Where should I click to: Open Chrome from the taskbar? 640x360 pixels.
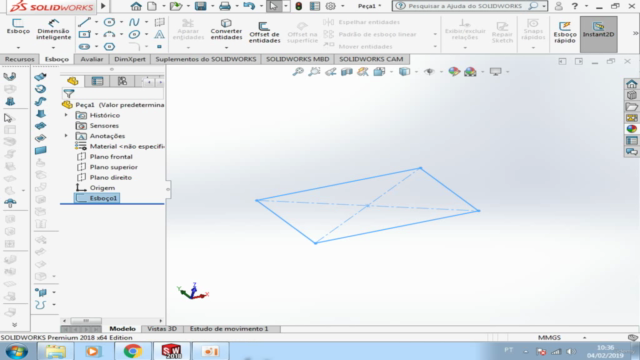[x=133, y=351]
